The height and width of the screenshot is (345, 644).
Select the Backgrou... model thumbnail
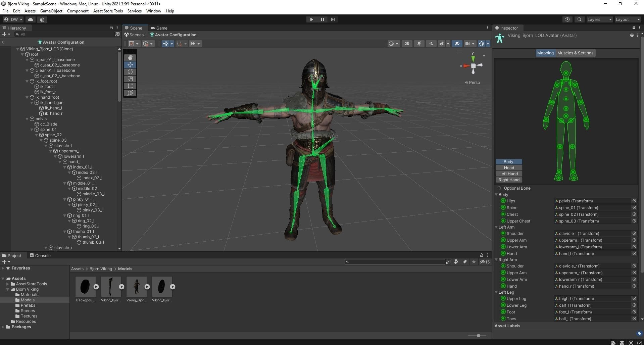[x=86, y=289]
